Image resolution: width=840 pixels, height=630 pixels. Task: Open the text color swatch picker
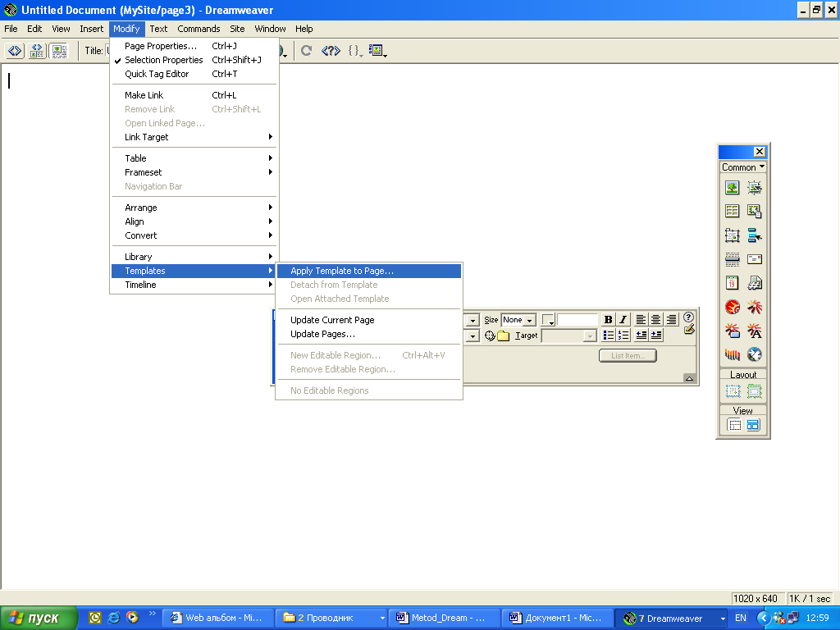point(547,321)
